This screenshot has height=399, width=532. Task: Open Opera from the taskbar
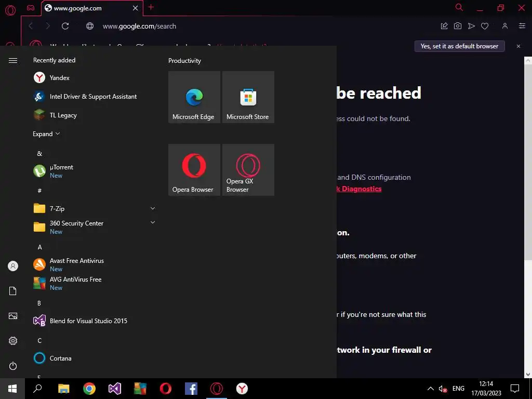pyautogui.click(x=166, y=389)
